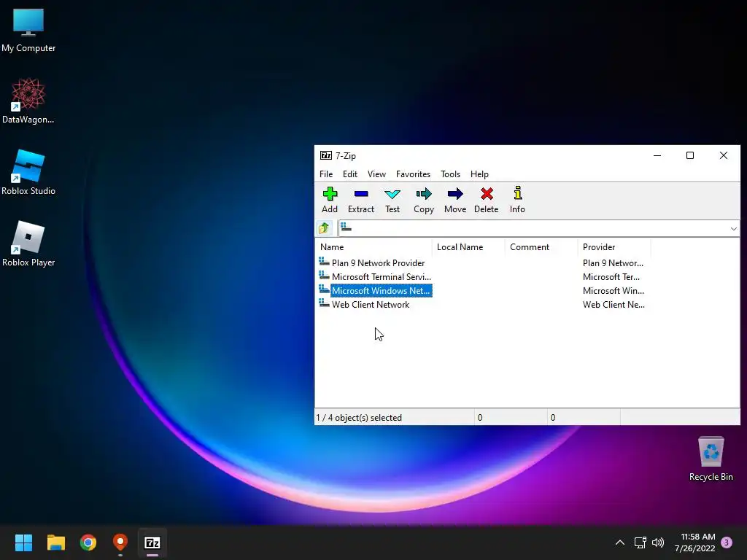Click Provider cell 'Microsoft Win...'

(613, 290)
